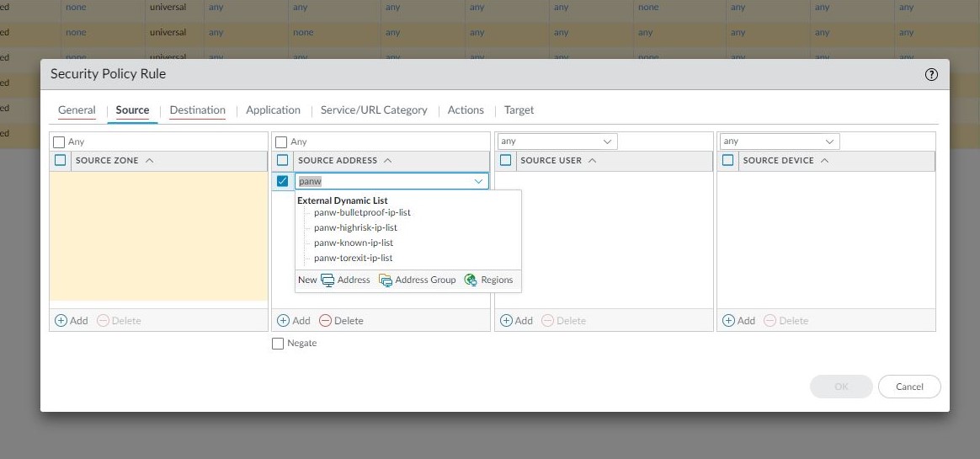This screenshot has width=980, height=459.
Task: Check the Source Device header checkbox
Action: (x=727, y=160)
